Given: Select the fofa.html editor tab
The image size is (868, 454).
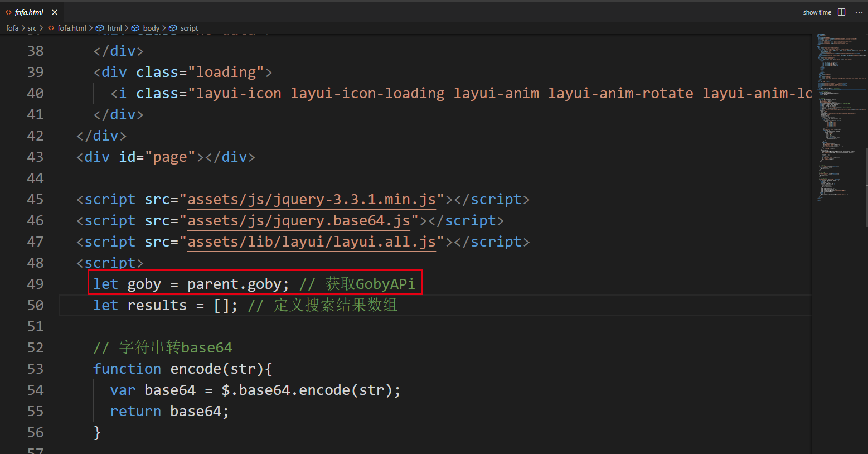Looking at the screenshot, I should pyautogui.click(x=31, y=12).
